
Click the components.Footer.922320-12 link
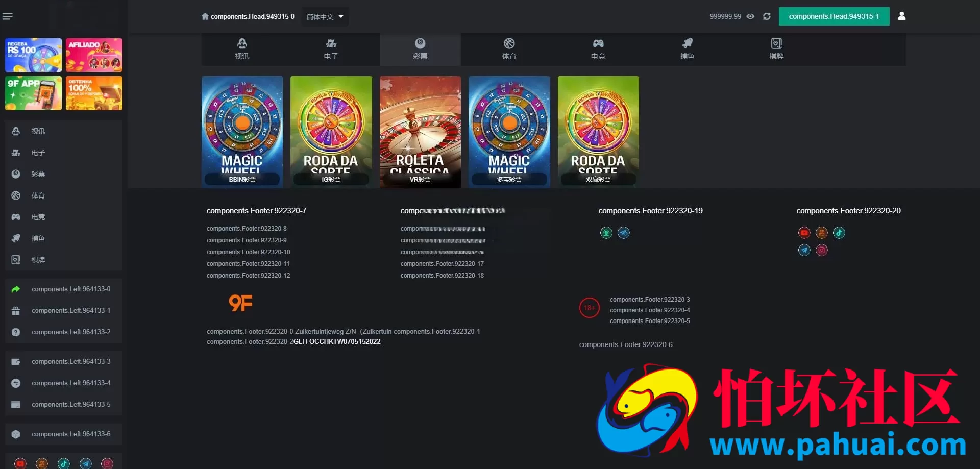click(248, 276)
